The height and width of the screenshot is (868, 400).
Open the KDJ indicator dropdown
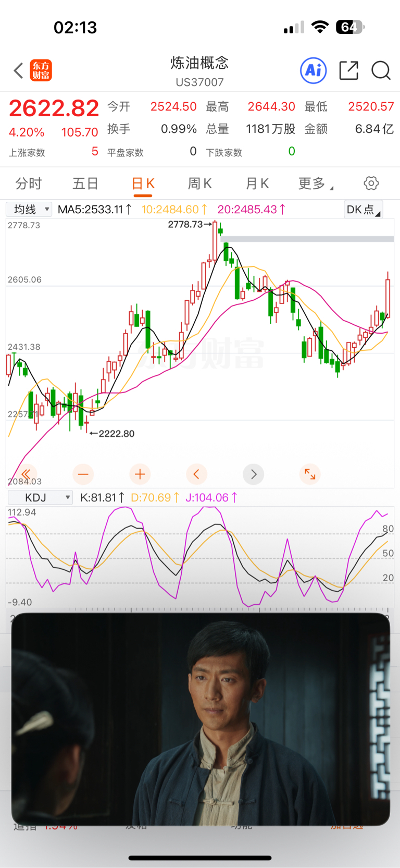tap(40, 498)
